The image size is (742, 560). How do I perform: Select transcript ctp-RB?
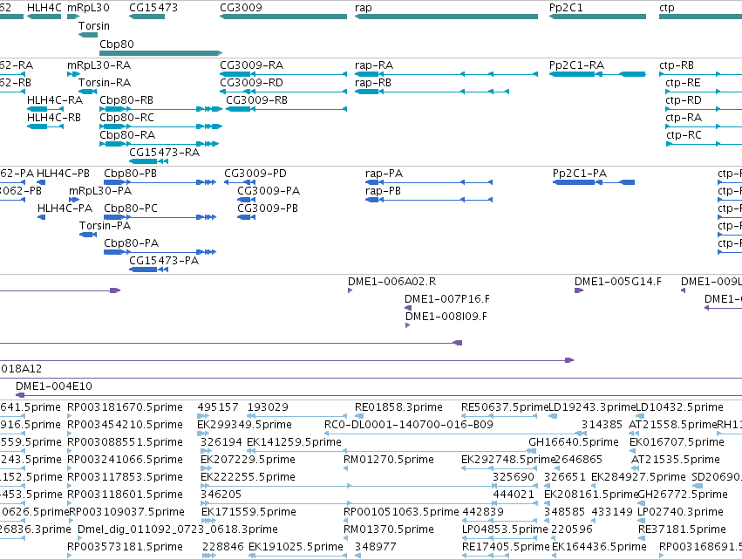677,65
